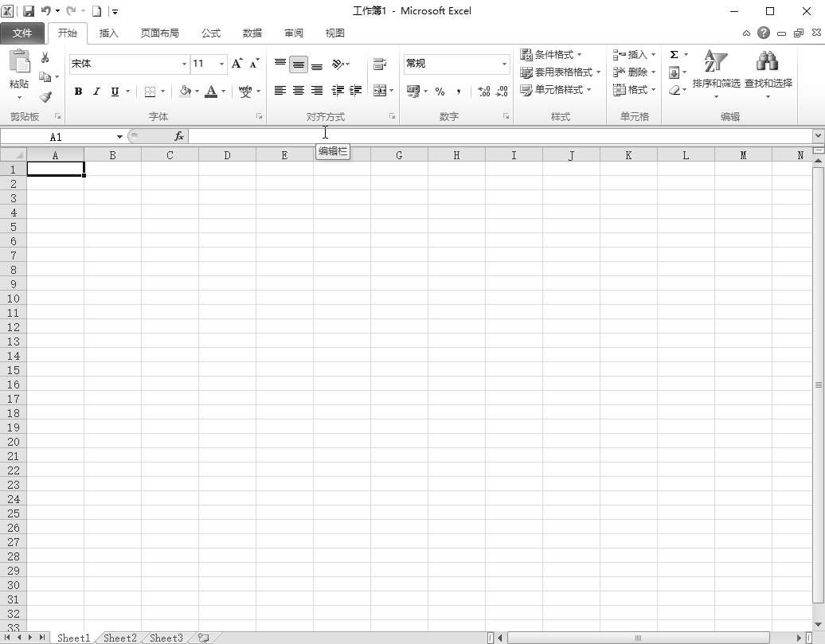The width and height of the screenshot is (825, 644).
Task: Apply percent style format
Action: pyautogui.click(x=440, y=92)
